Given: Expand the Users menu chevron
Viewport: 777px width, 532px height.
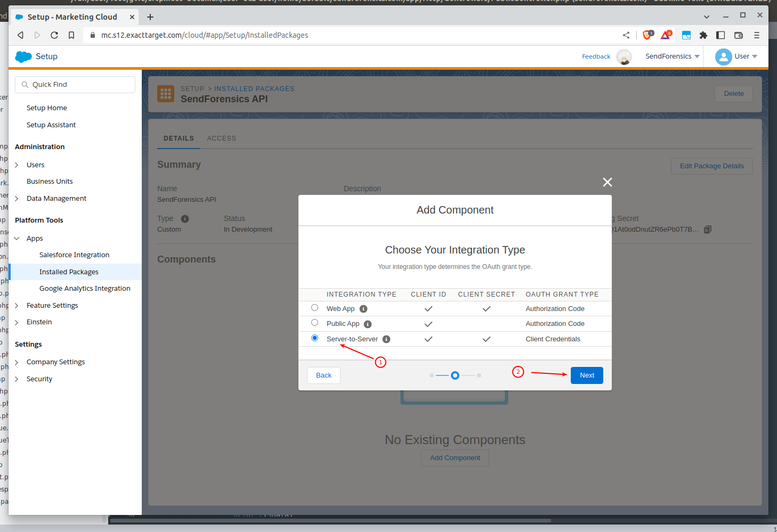Looking at the screenshot, I should click(17, 165).
